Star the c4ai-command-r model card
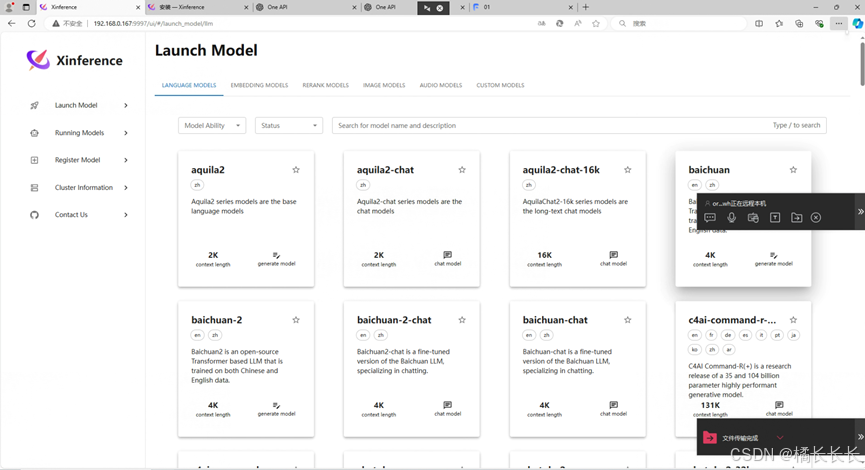The height and width of the screenshot is (470, 865). click(793, 320)
